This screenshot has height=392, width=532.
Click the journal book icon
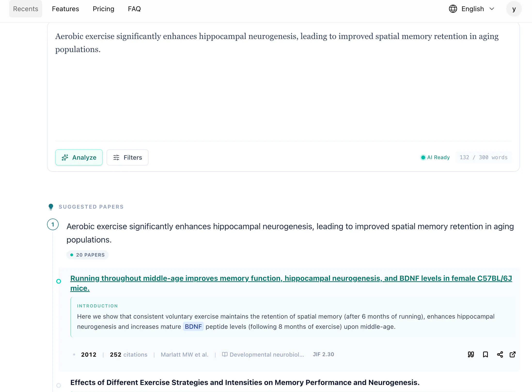tap(225, 354)
